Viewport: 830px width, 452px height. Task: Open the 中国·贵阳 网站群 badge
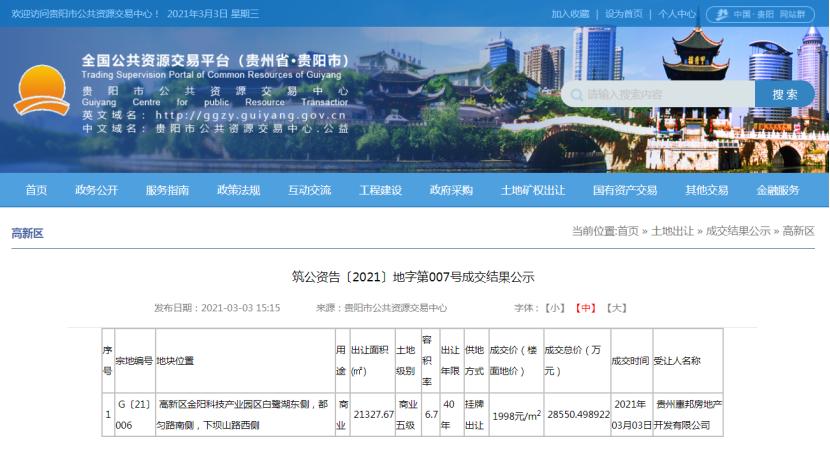[760, 14]
